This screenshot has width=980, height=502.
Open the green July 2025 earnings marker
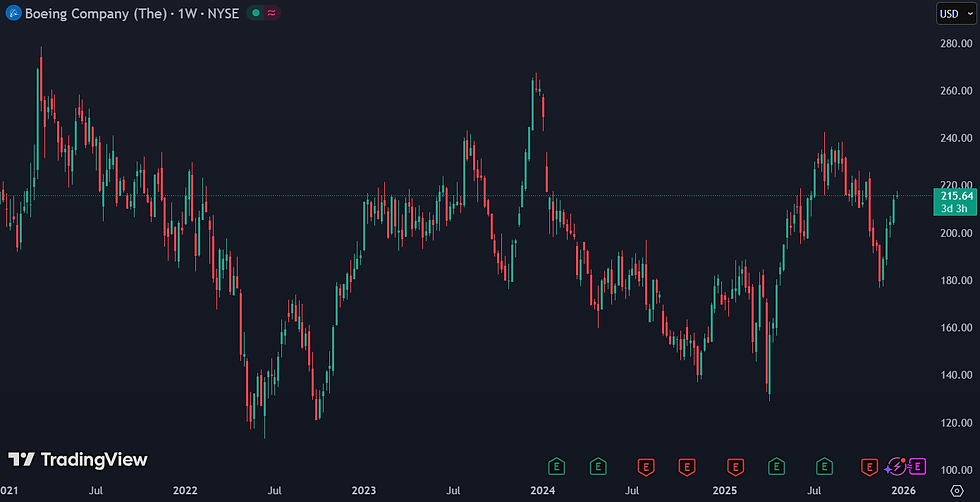[824, 466]
